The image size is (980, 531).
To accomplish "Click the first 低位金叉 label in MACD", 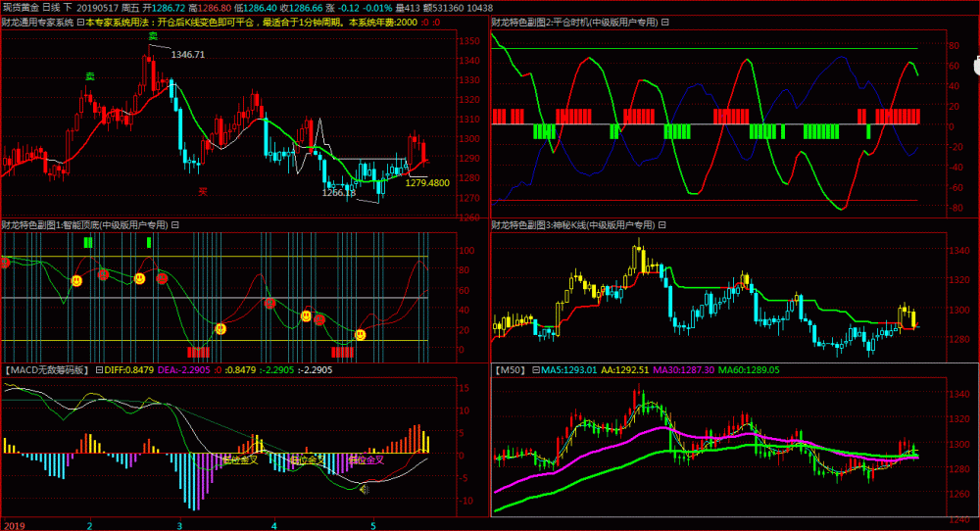I will tap(241, 459).
